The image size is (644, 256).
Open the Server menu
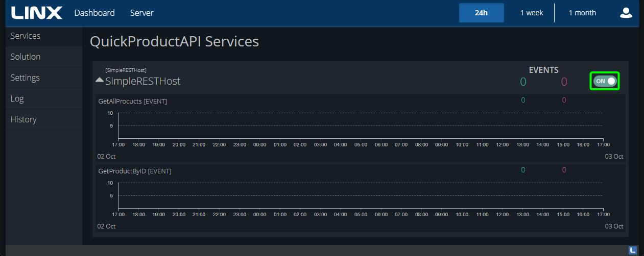[x=141, y=13]
